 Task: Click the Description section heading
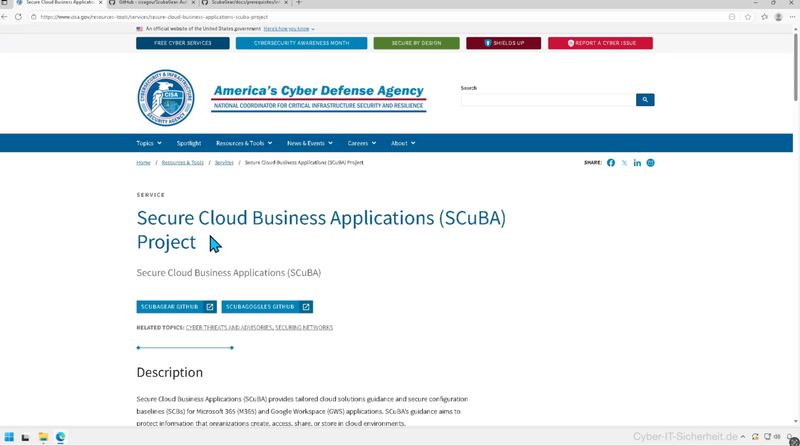pyautogui.click(x=169, y=373)
